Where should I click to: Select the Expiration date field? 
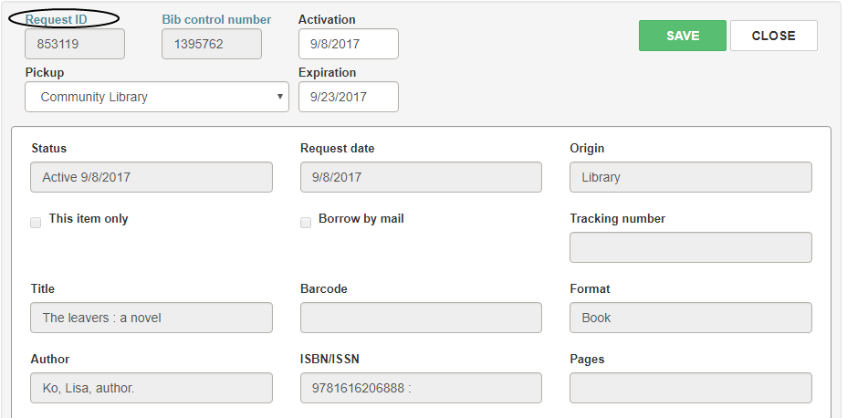[348, 97]
